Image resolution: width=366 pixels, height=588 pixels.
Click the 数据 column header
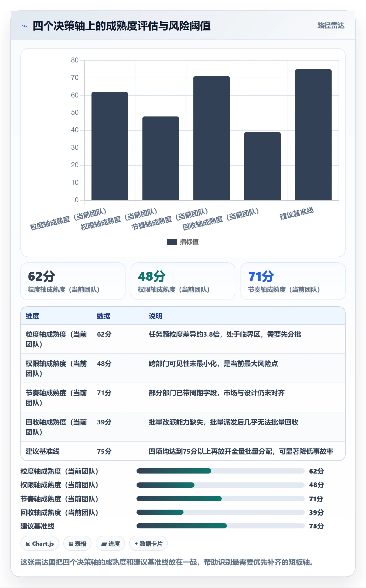pos(104,316)
